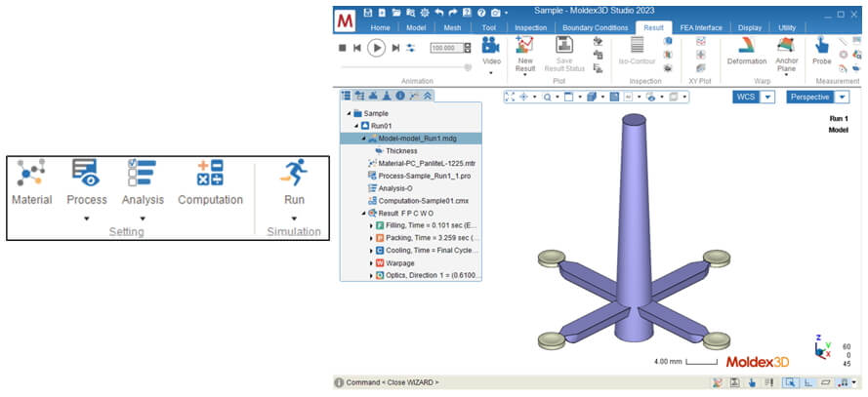Image resolution: width=868 pixels, height=397 pixels.
Task: Open the WCS coordinate dropdown
Action: [x=767, y=98]
